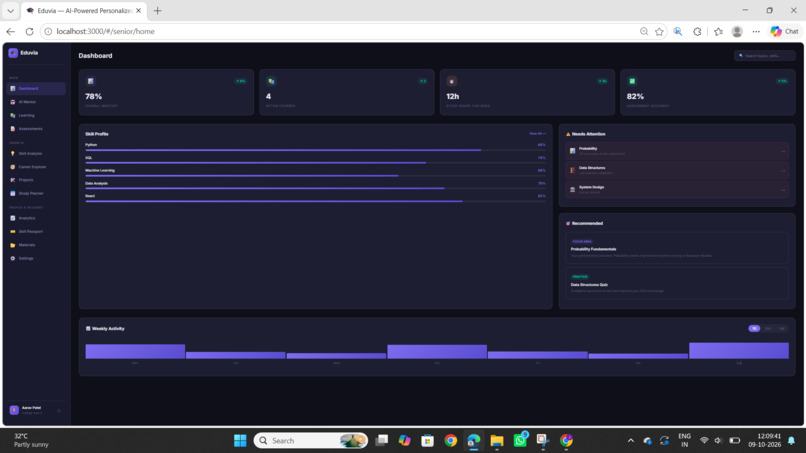Click the browser zoom magnifier icon
The width and height of the screenshot is (806, 453).
[x=644, y=31]
